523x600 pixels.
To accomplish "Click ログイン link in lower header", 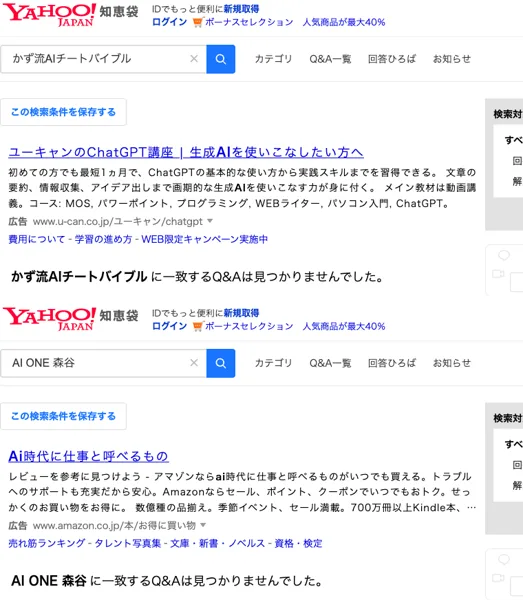I will point(169,326).
